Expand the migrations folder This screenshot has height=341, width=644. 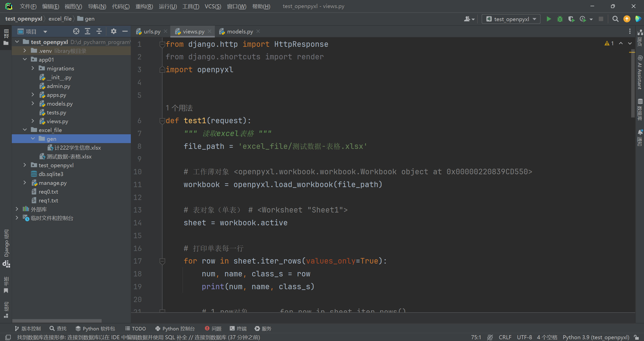coord(33,68)
